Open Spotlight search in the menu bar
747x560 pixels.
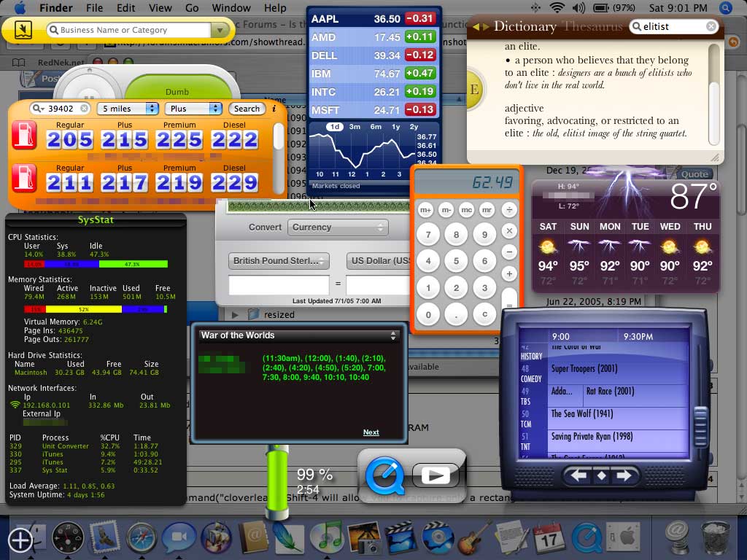tap(725, 8)
